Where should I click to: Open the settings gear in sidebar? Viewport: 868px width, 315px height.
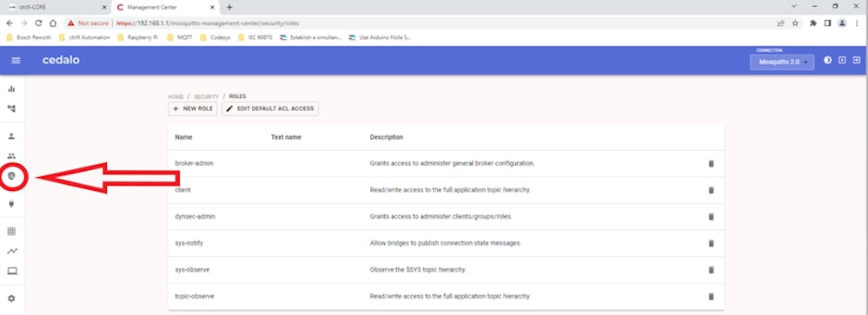pyautogui.click(x=11, y=299)
